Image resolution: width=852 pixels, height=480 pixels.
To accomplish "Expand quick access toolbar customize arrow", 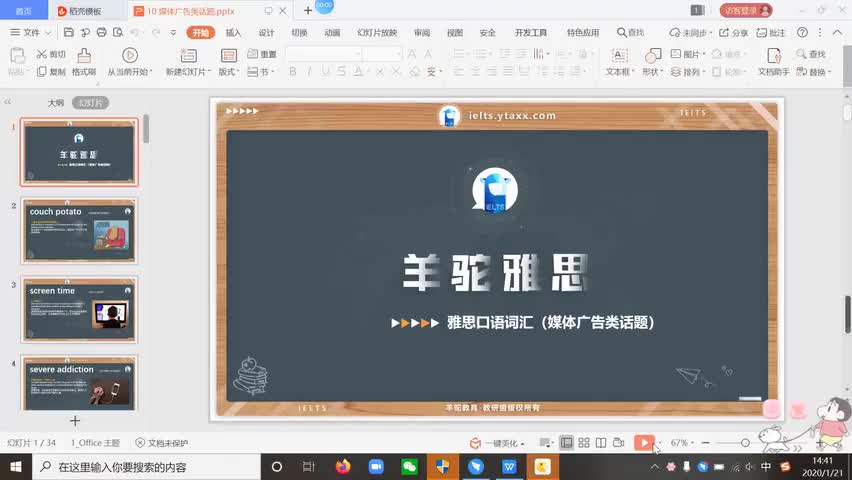I will [173, 33].
